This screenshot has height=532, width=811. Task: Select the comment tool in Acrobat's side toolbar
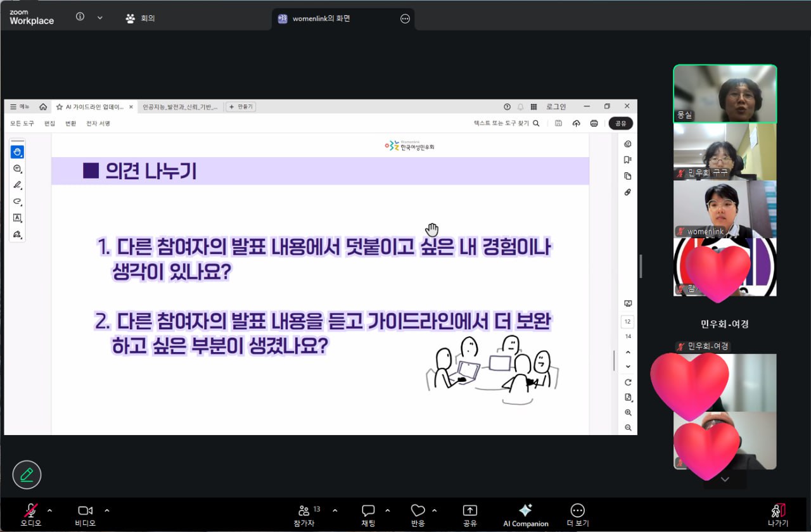17,168
